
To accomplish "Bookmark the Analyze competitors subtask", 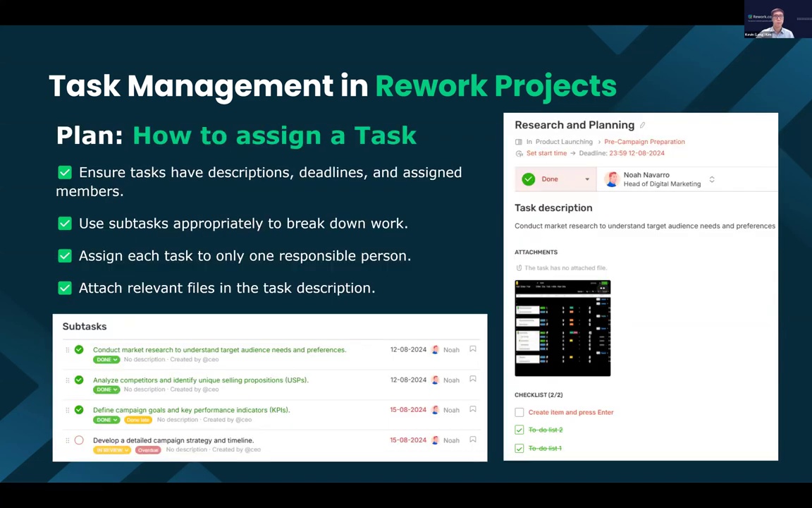I will [x=473, y=380].
